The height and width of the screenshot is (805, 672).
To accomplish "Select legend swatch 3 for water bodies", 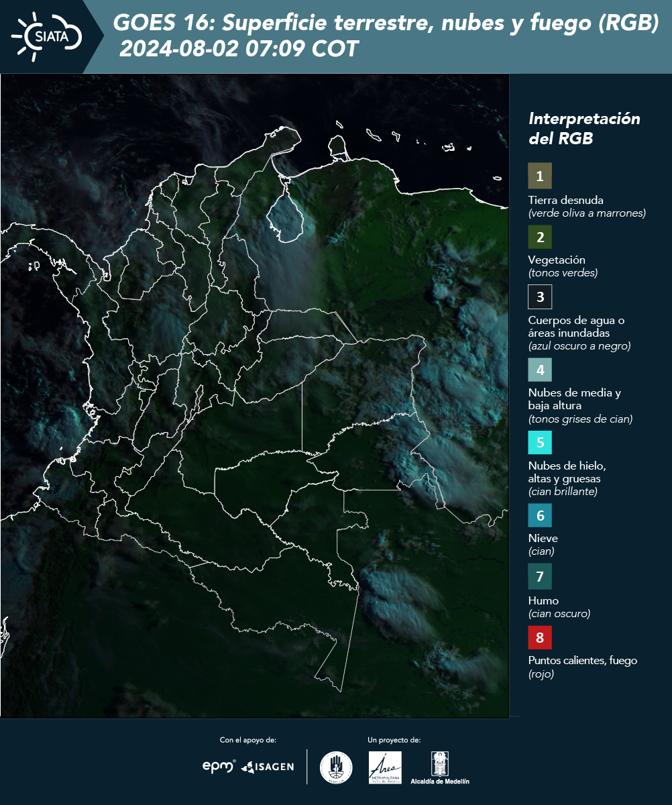I will [540, 296].
